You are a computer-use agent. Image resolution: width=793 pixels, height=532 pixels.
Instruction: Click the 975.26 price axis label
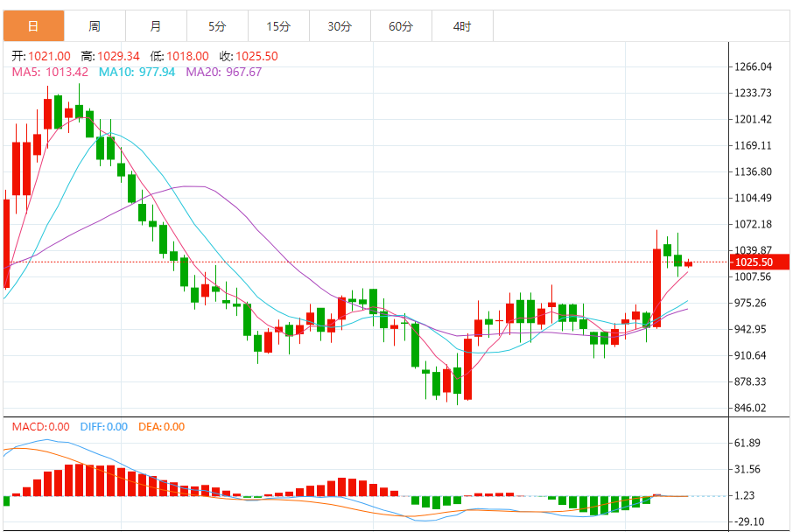pos(750,303)
